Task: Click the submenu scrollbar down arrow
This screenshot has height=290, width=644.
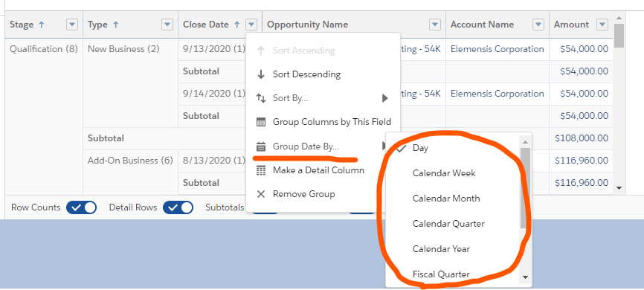Action: click(524, 277)
